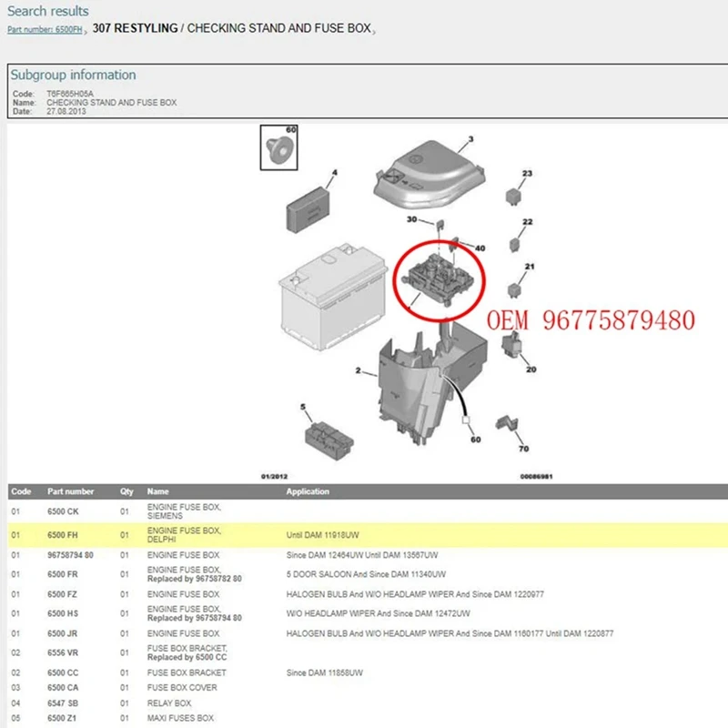Select part number 6500 JR
Screen dimensions: 728x728
62,633
